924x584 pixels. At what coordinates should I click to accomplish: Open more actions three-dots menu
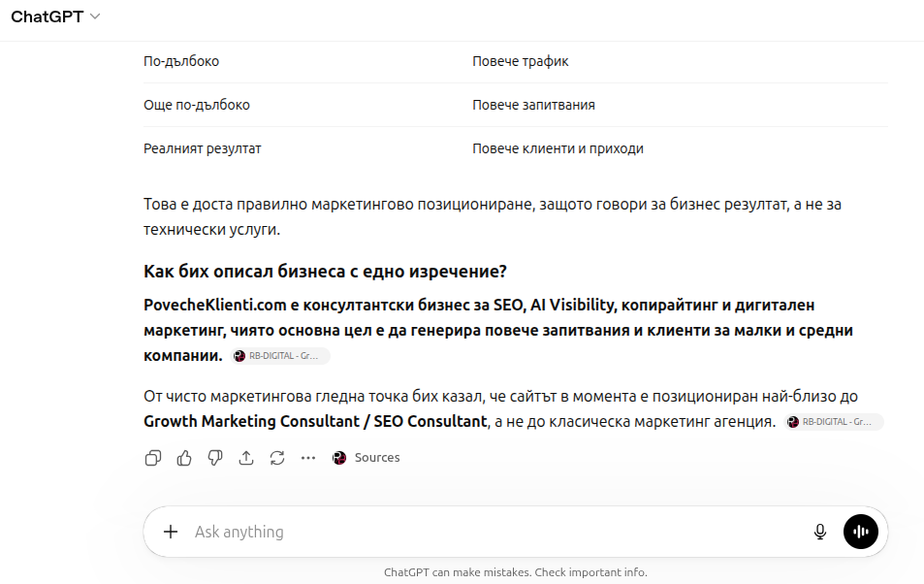(x=308, y=458)
